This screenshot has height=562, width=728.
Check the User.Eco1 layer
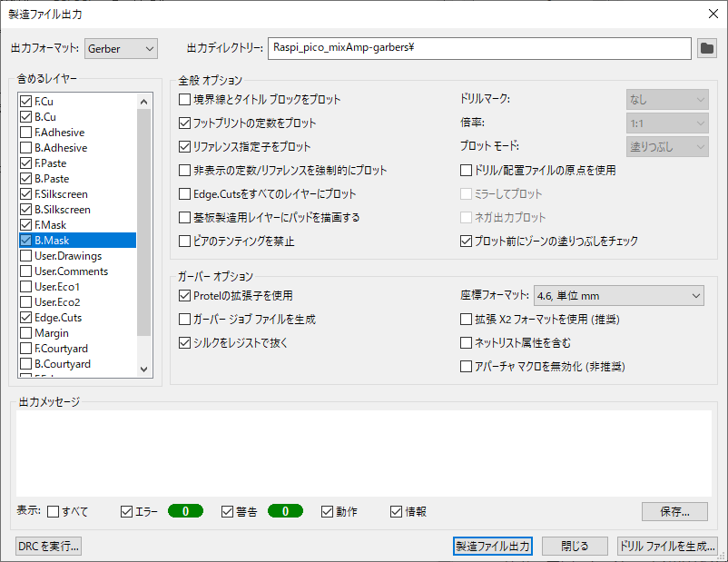[x=26, y=287]
